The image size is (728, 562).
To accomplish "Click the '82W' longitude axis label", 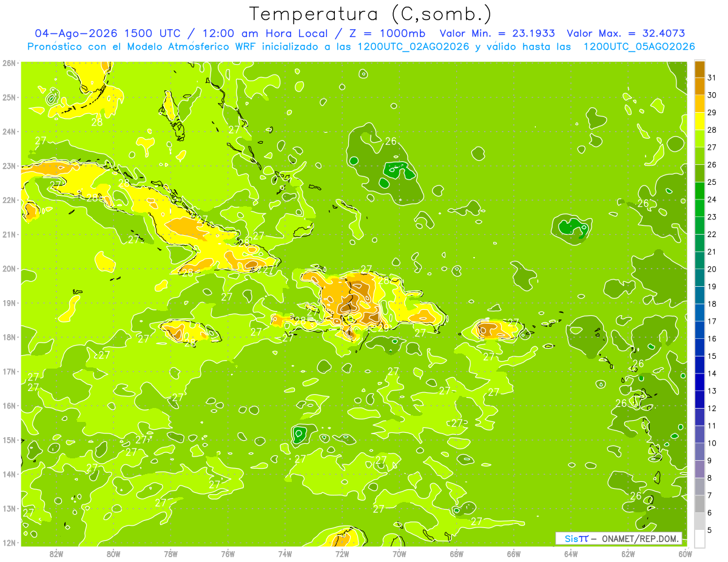I will point(56,554).
